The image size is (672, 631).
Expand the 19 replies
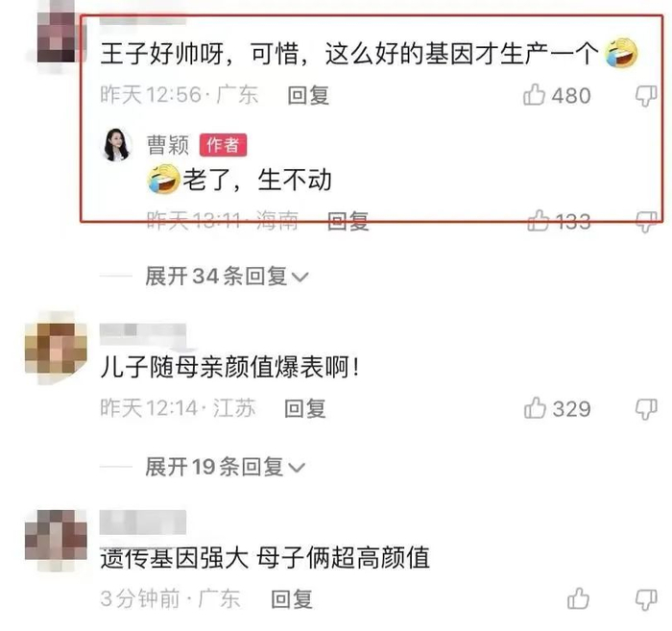(225, 467)
